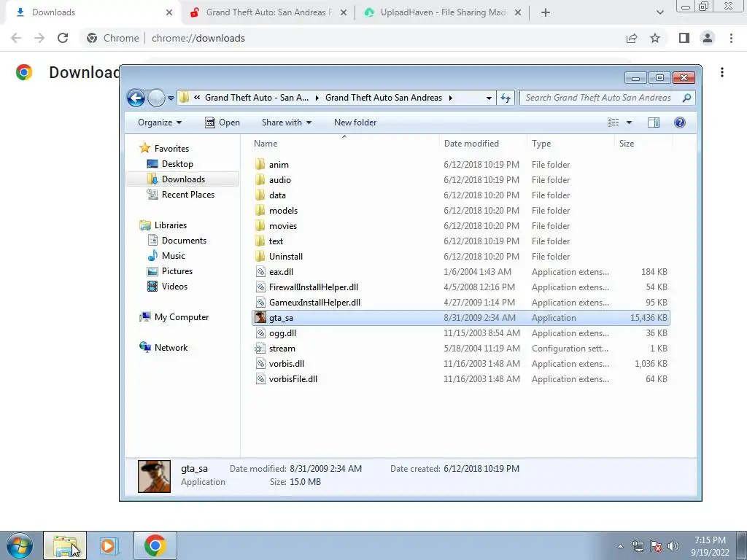Show hidden system tray icons
Image resolution: width=747 pixels, height=560 pixels.
(620, 546)
